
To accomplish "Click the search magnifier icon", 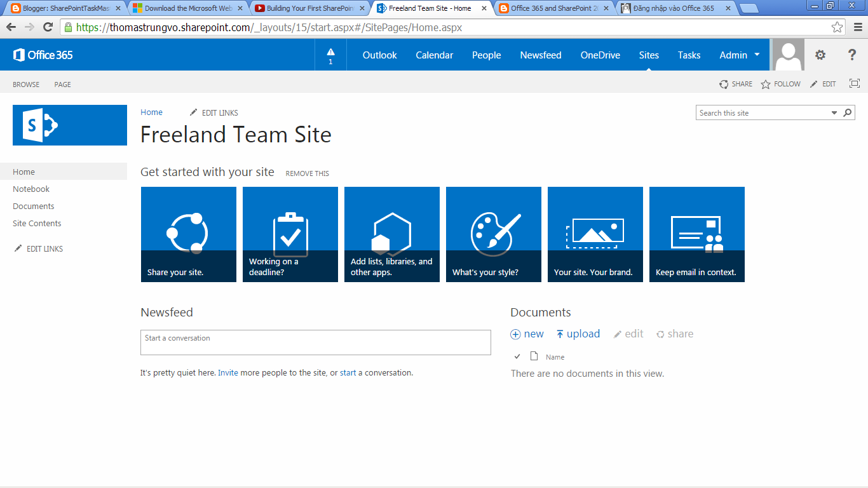I will [x=848, y=113].
